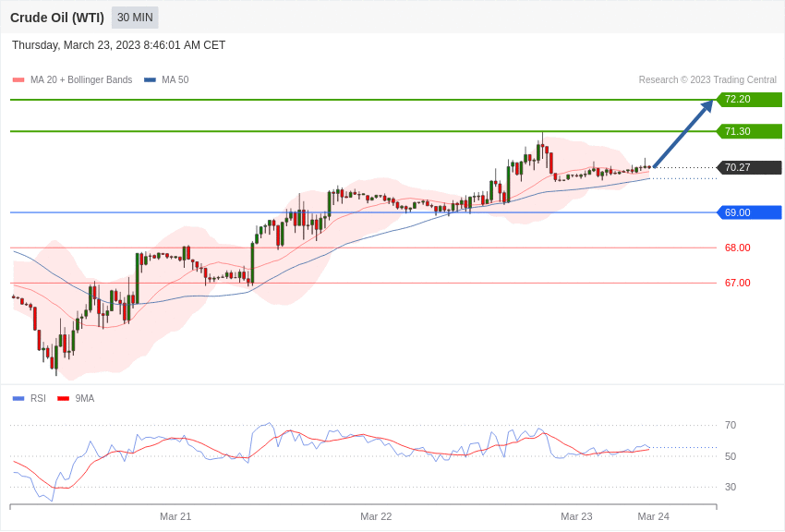Click the 69.00 pivot price tag

[x=750, y=212]
